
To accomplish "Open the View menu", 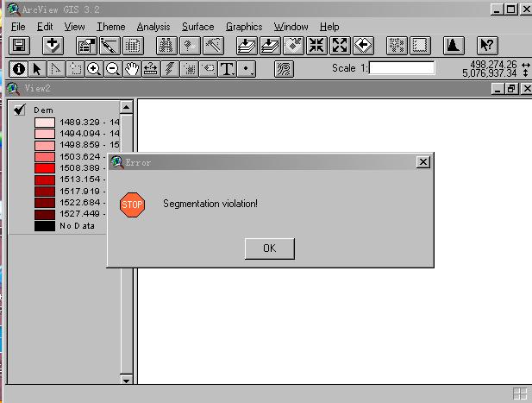I will pos(74,27).
